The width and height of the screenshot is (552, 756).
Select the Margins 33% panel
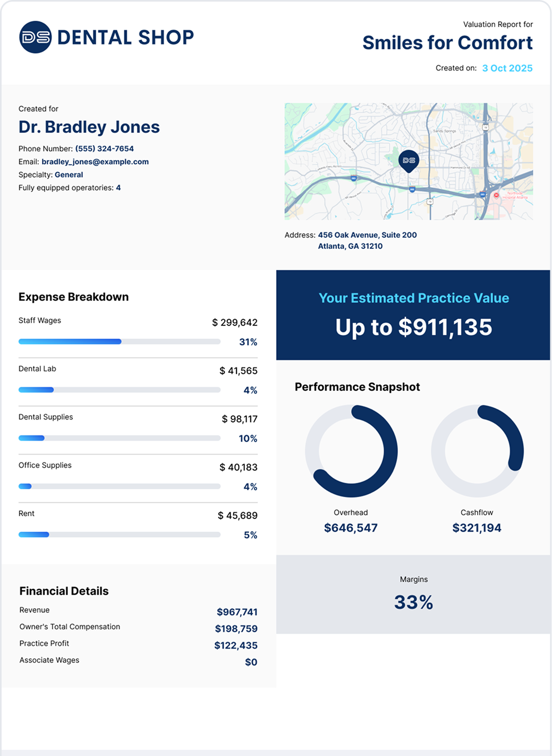[413, 593]
